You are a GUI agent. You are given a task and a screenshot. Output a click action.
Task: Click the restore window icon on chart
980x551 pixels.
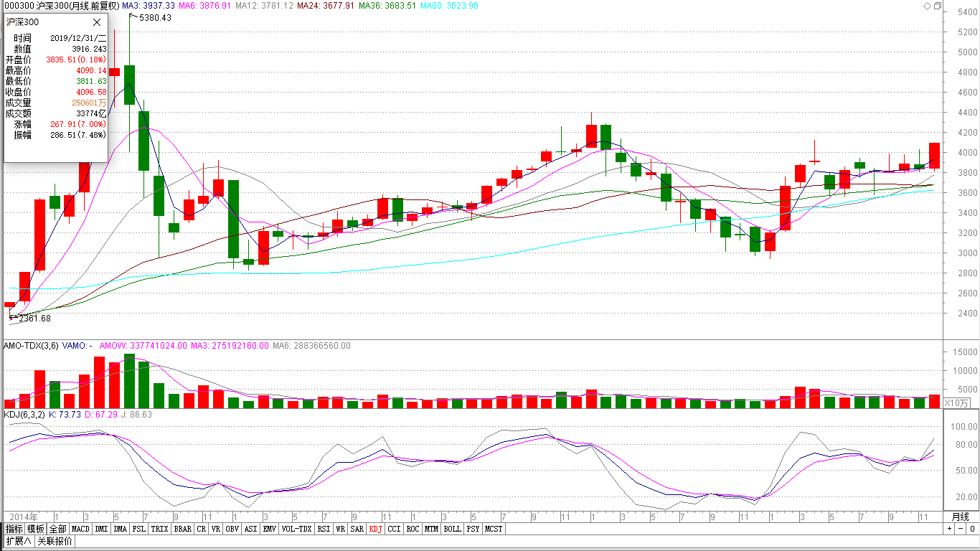tap(937, 6)
